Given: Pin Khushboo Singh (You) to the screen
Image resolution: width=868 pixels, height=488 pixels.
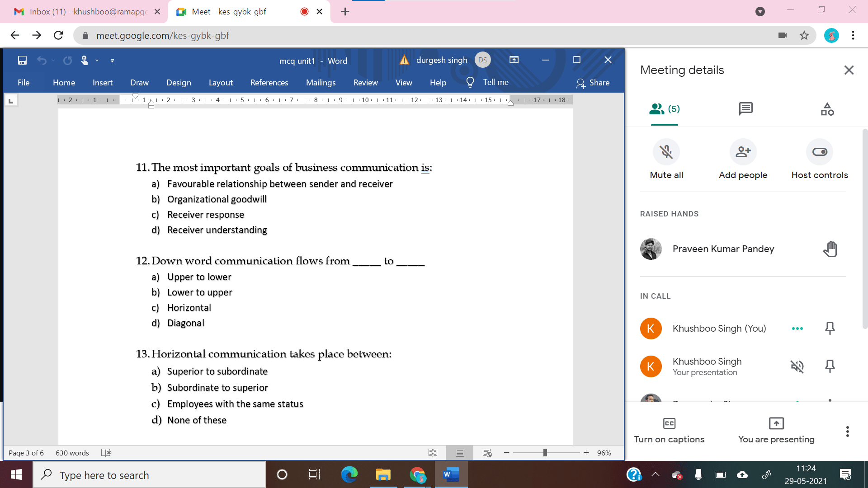Looking at the screenshot, I should pyautogui.click(x=830, y=328).
